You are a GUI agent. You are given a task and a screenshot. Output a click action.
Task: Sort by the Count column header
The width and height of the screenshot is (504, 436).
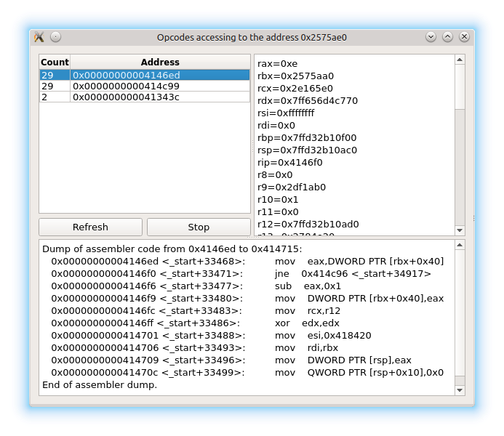tap(55, 62)
